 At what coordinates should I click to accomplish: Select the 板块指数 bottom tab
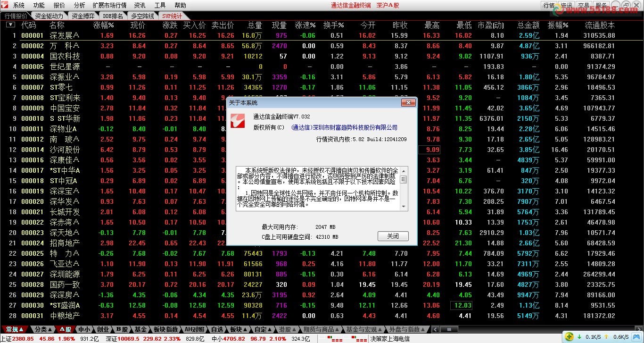pos(166,329)
